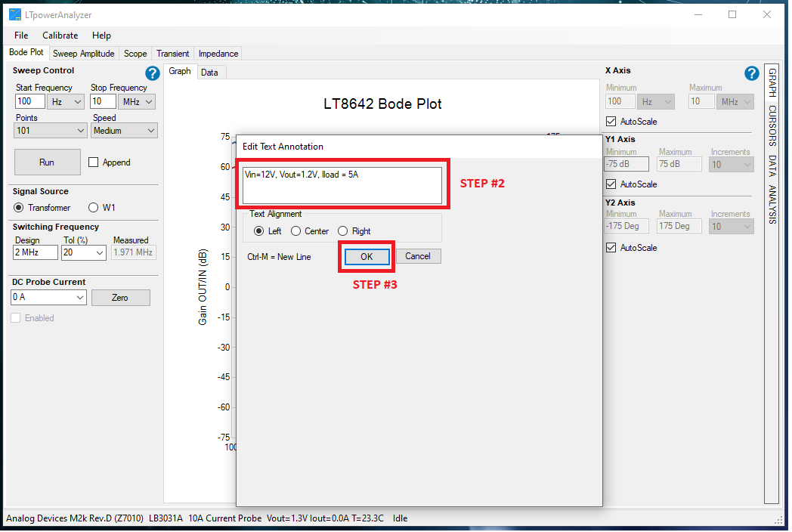Cancel the Edit Text Annotation dialog
The image size is (792, 532).
(x=418, y=256)
